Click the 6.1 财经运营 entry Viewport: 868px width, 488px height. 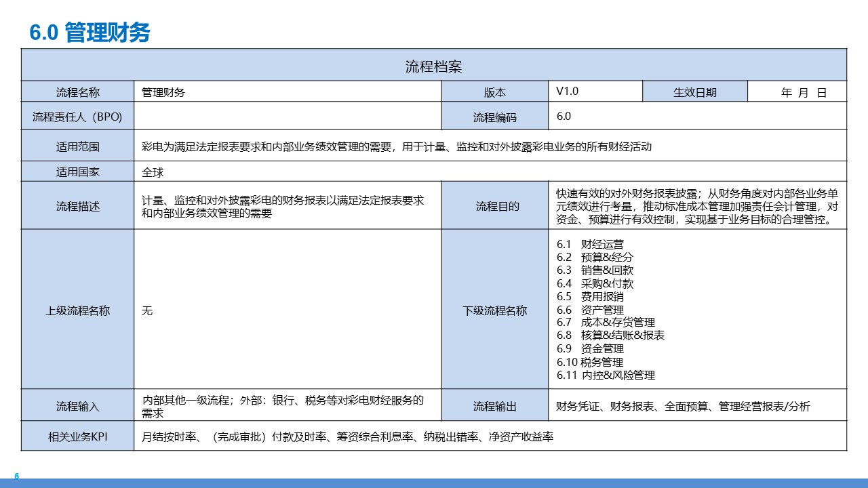(x=590, y=244)
